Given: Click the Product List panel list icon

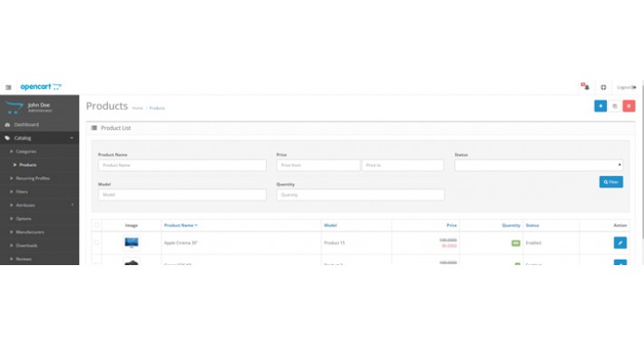Looking at the screenshot, I should click(x=94, y=128).
